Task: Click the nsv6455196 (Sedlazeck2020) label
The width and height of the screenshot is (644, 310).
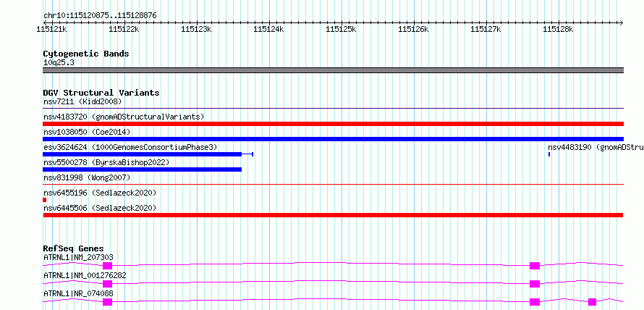Action: 100,193
